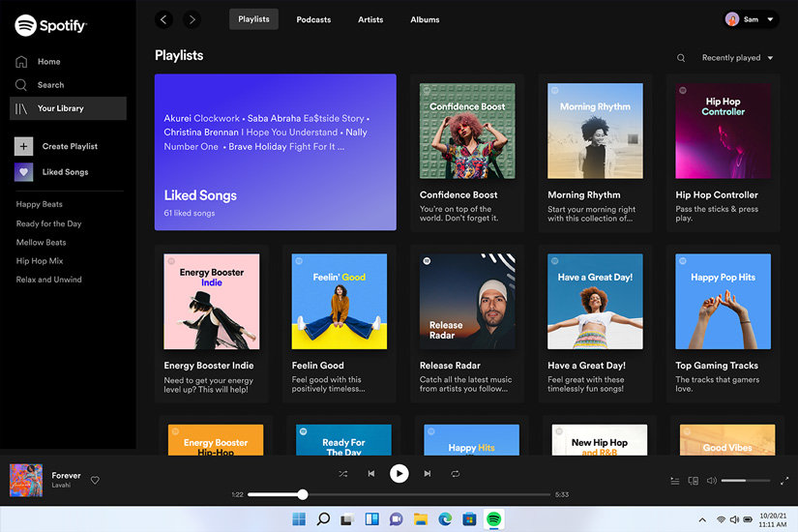Open Ready for the Day in sidebar
Image resolution: width=798 pixels, height=532 pixels.
click(x=49, y=223)
